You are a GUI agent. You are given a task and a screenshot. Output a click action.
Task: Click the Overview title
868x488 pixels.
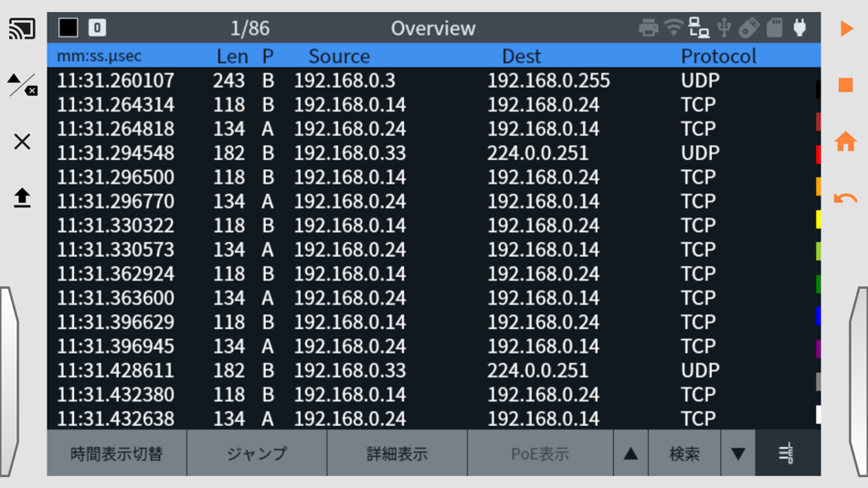433,28
